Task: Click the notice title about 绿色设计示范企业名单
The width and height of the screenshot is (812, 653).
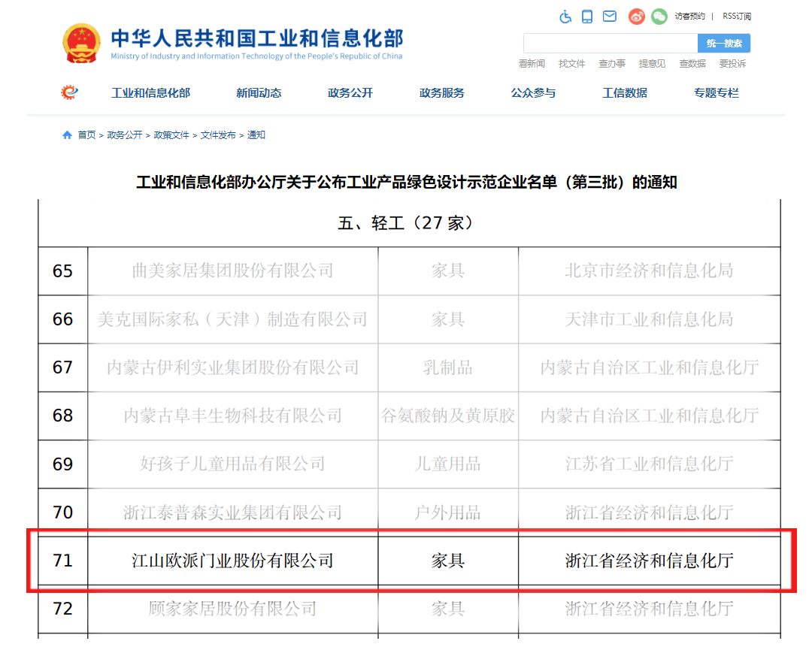Action: (x=407, y=182)
